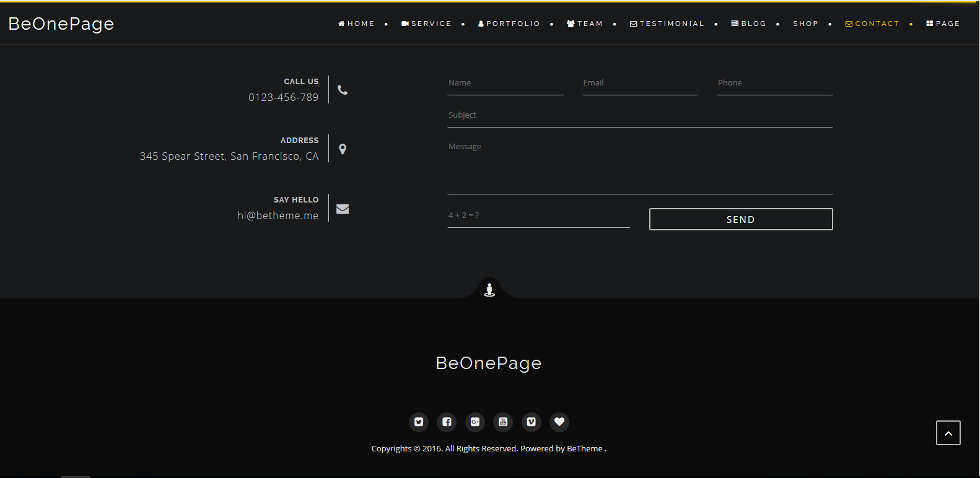Click the 4 + 2 captcha field
Image resolution: width=980 pixels, height=478 pixels.
[x=538, y=216]
